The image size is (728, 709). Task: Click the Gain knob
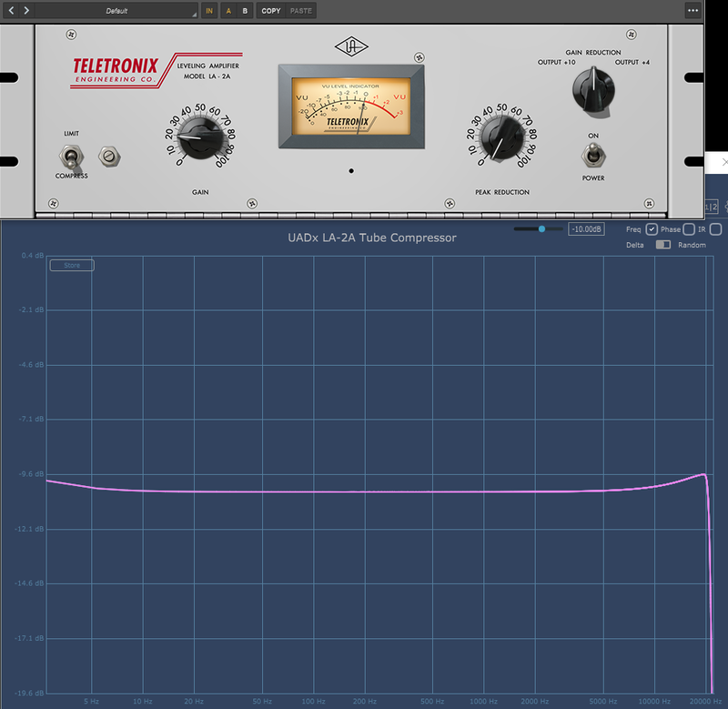(x=200, y=137)
